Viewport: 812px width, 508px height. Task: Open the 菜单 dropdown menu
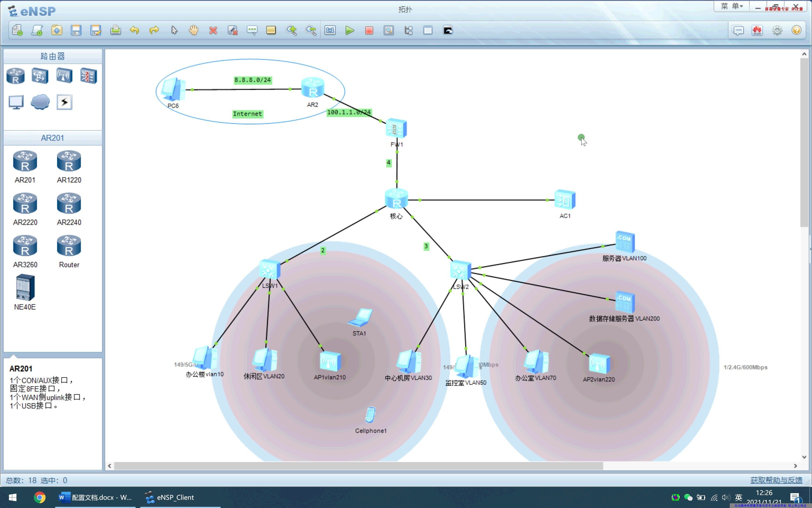click(x=731, y=6)
